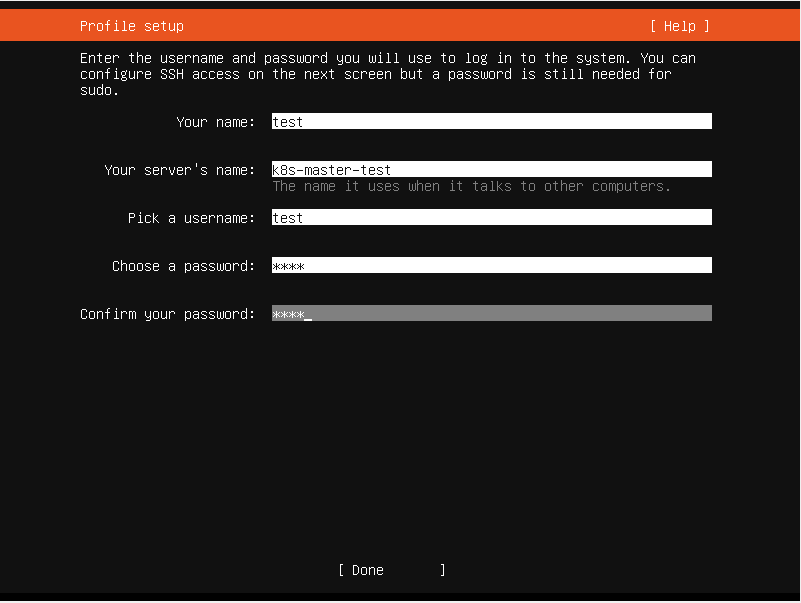Open the Help menu in header
The width and height of the screenshot is (801, 603).
679,26
